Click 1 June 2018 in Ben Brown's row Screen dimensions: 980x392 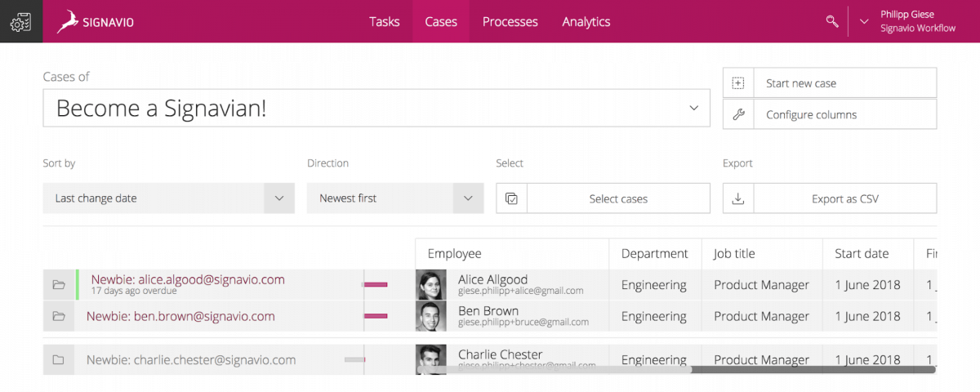(867, 316)
